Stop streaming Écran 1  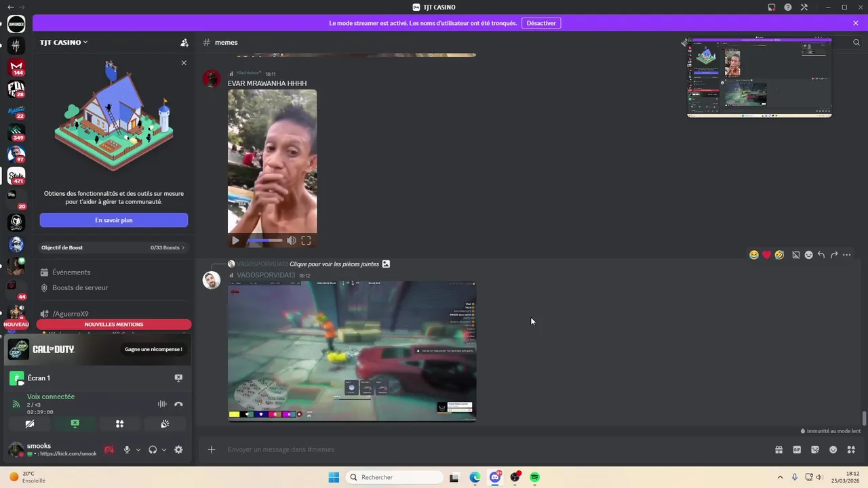tap(178, 378)
